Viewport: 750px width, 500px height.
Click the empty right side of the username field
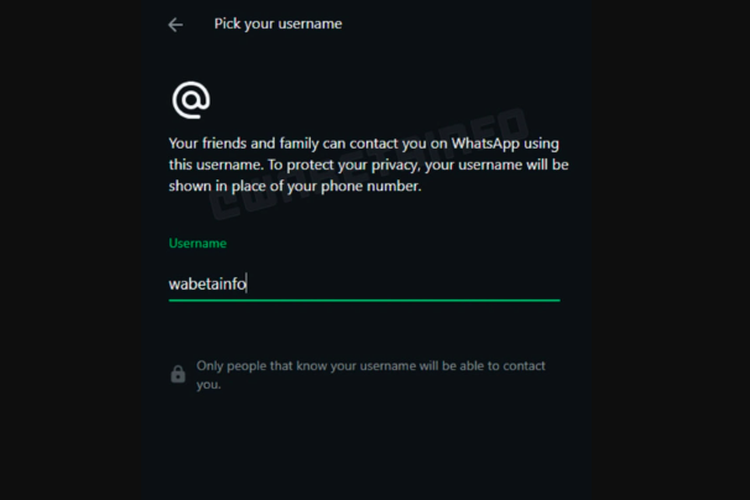pyautogui.click(x=450, y=284)
